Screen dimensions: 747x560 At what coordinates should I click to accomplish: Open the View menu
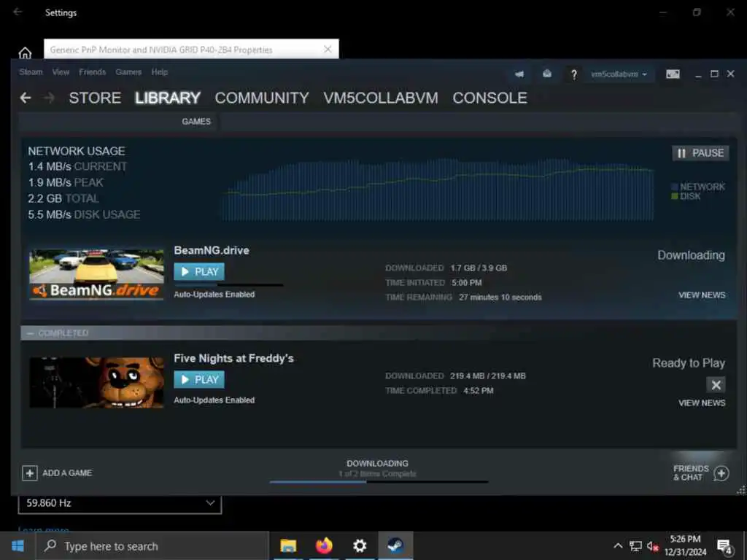point(61,72)
